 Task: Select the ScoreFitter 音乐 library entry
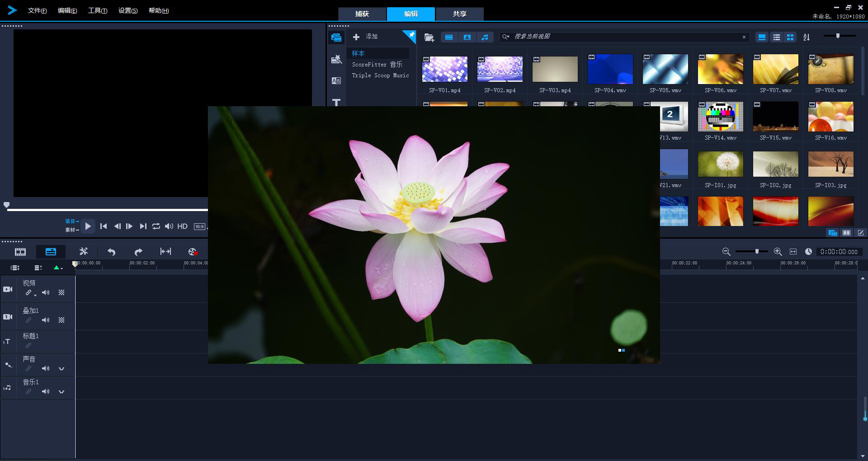point(377,65)
